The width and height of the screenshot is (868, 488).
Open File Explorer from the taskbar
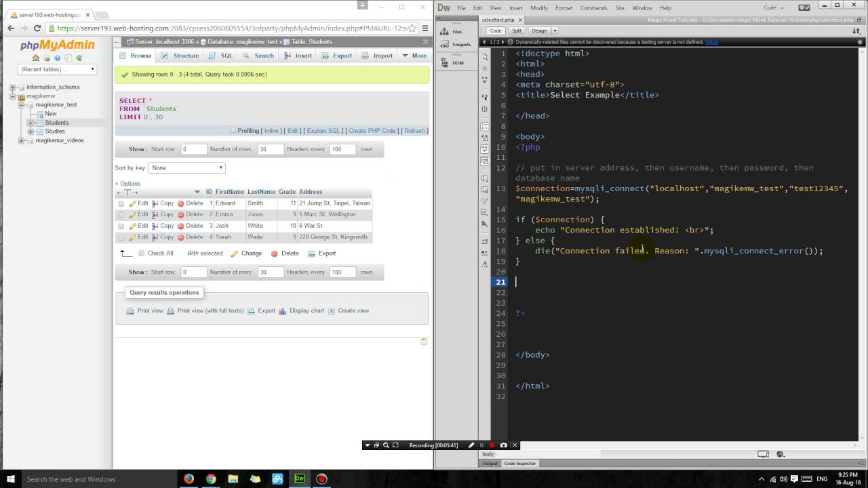(233, 479)
